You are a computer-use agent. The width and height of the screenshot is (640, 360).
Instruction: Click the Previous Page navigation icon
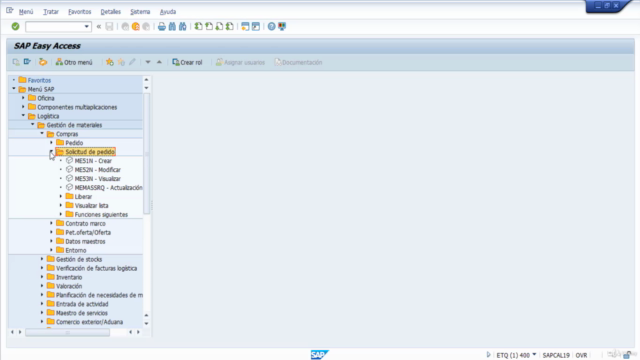[209, 27]
